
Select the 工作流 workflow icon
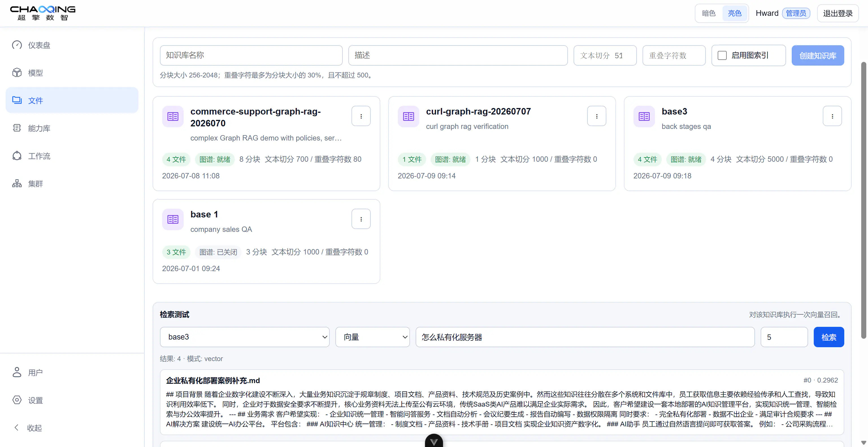click(17, 156)
